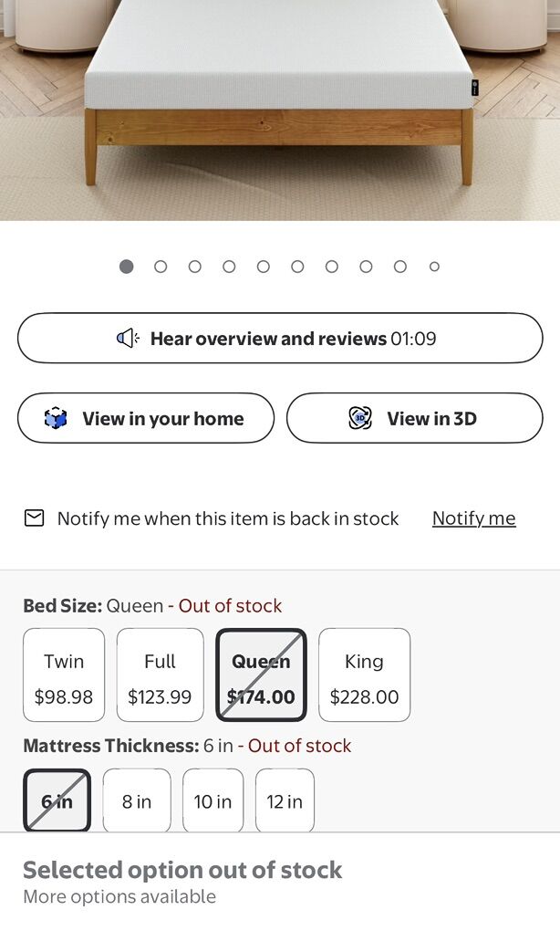Select Full bed size for $123.99
This screenshot has height=931, width=560.
[x=160, y=675]
